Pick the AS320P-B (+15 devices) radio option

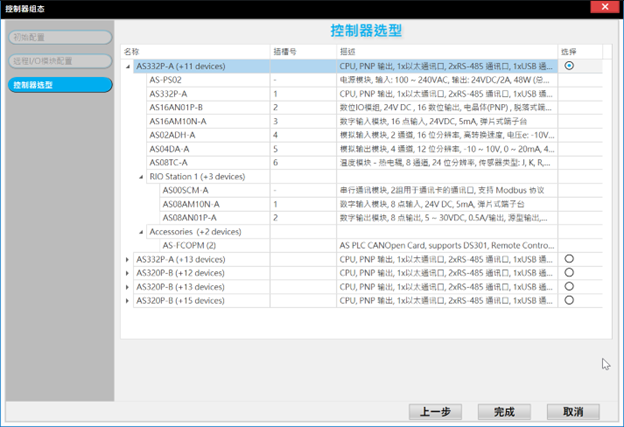pyautogui.click(x=569, y=300)
